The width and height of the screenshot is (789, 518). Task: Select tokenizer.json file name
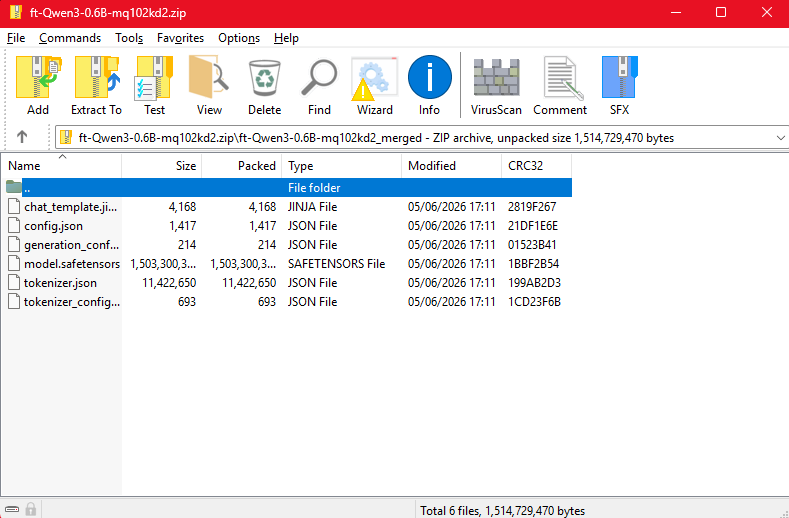(x=60, y=283)
